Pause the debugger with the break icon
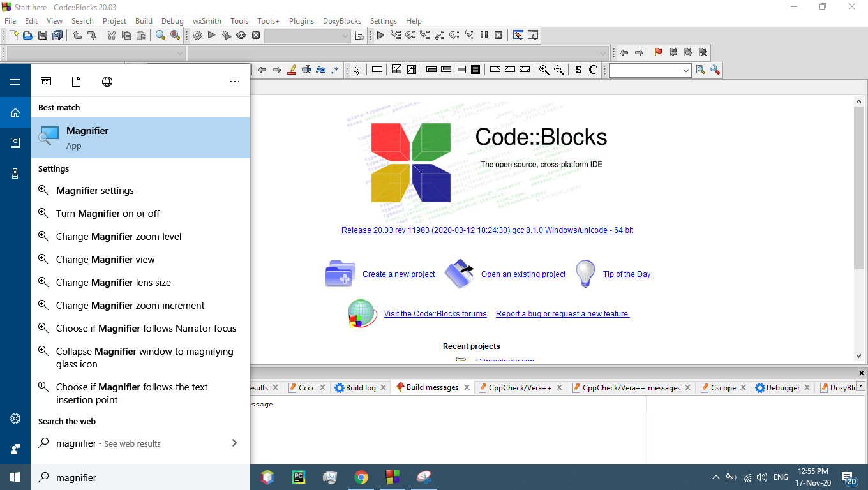Viewport: 868px width, 490px height. pyautogui.click(x=484, y=35)
